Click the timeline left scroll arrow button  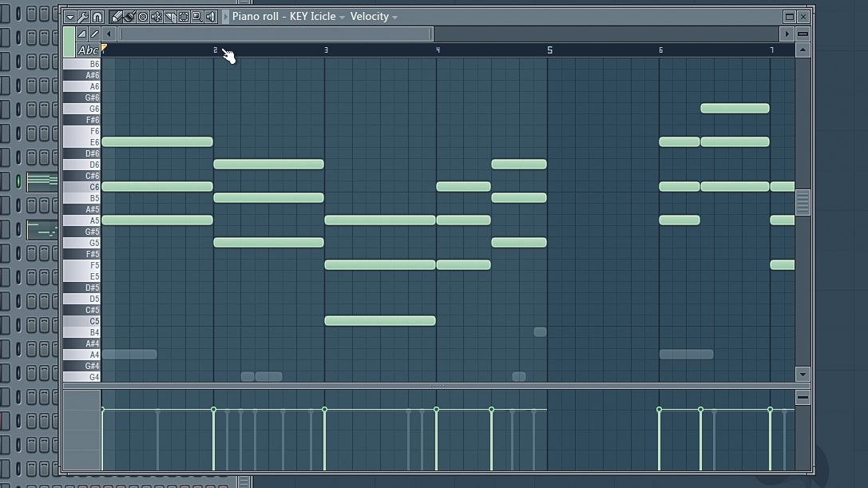108,34
